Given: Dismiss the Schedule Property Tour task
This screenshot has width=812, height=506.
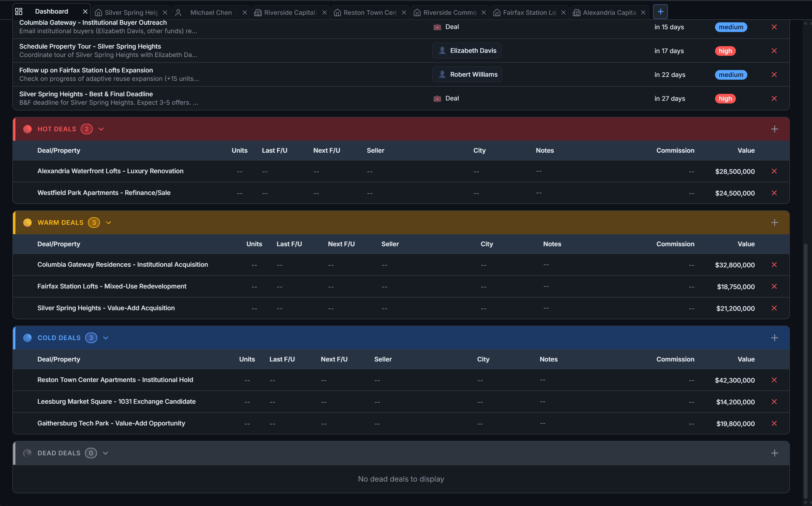Looking at the screenshot, I should point(774,51).
